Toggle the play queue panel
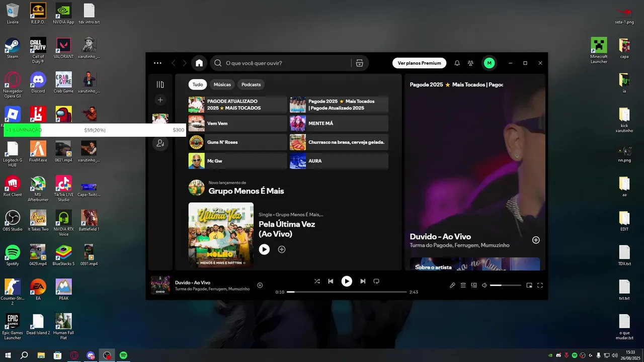Screen dimensions: 644x362 tap(463, 285)
